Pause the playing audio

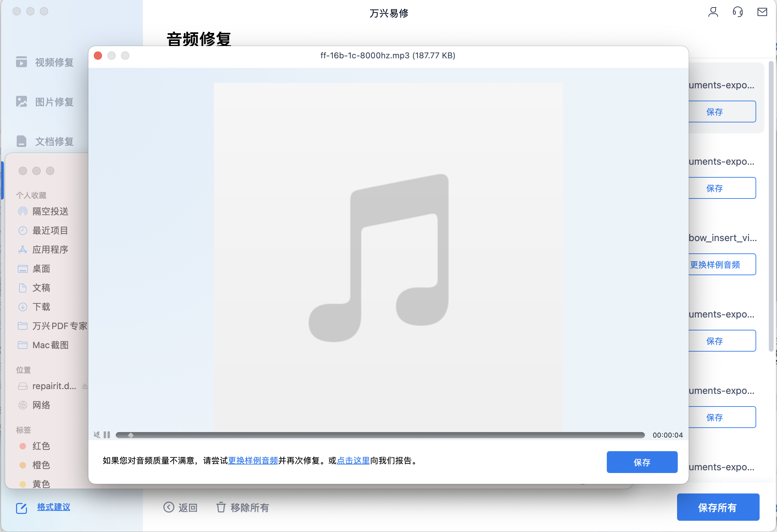(x=107, y=435)
